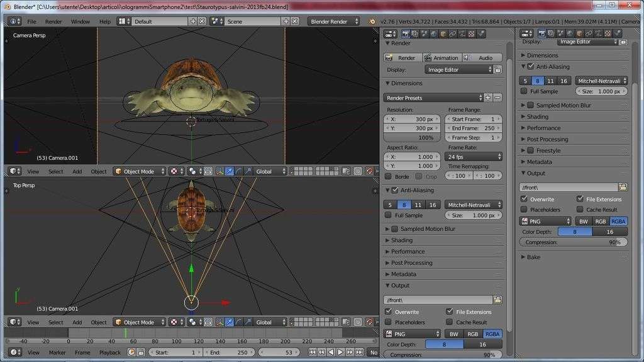Open the Window menu
Viewport: 644px width, 362px height.
click(80, 21)
